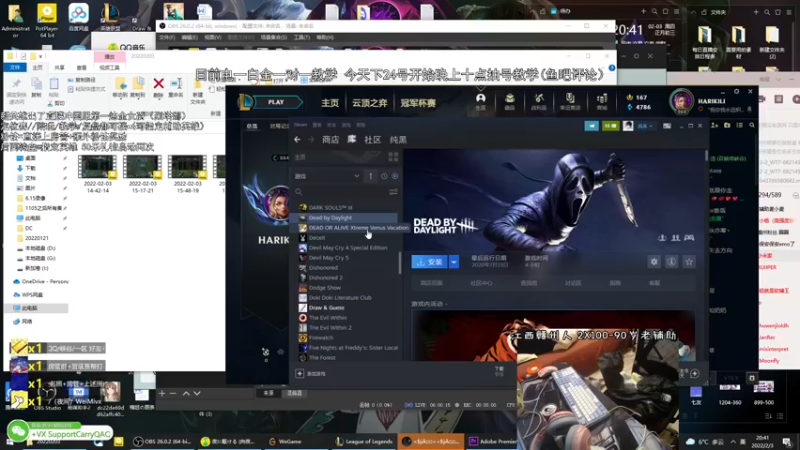
Task: Switch Steam library to grid view icon
Action: [393, 157]
